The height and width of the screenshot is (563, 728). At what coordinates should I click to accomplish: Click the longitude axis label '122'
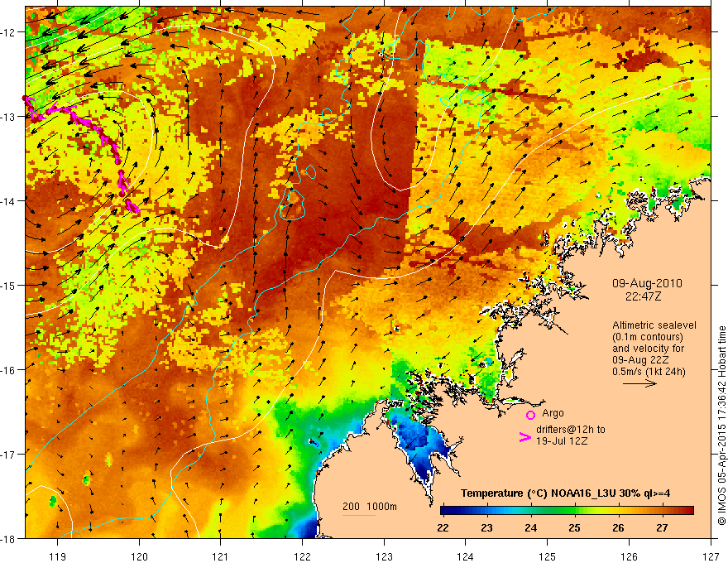pos(302,556)
